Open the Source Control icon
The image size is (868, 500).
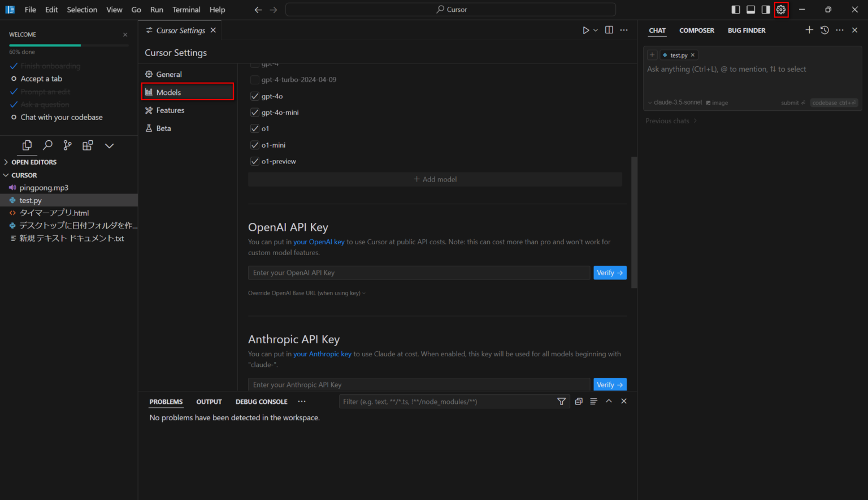point(68,145)
